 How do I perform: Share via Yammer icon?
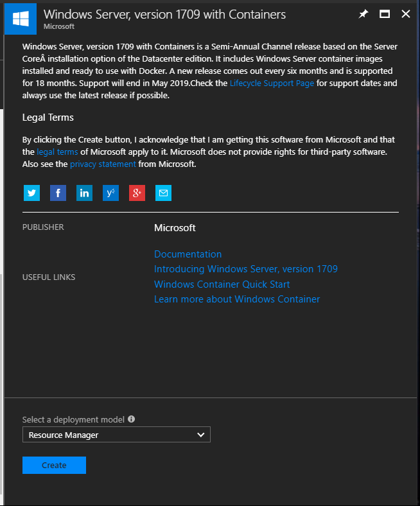pos(110,193)
